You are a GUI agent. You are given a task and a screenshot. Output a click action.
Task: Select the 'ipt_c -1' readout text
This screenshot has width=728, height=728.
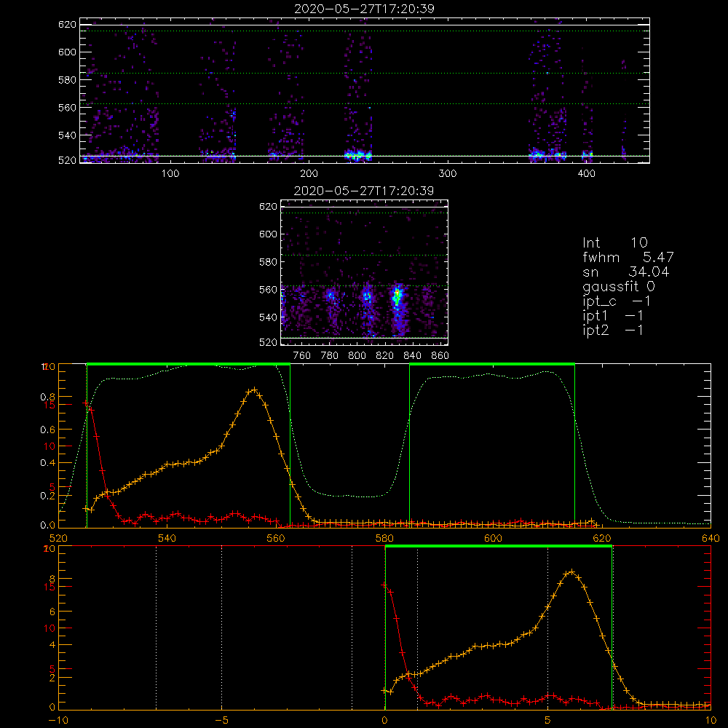click(617, 301)
